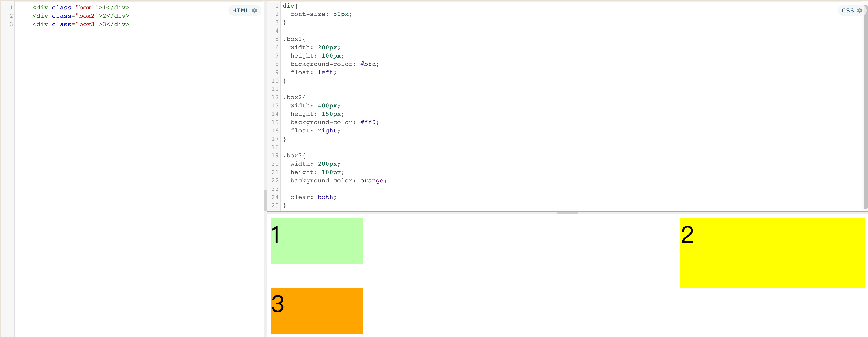
Task: Open the CSS editor settings gear
Action: point(859,10)
